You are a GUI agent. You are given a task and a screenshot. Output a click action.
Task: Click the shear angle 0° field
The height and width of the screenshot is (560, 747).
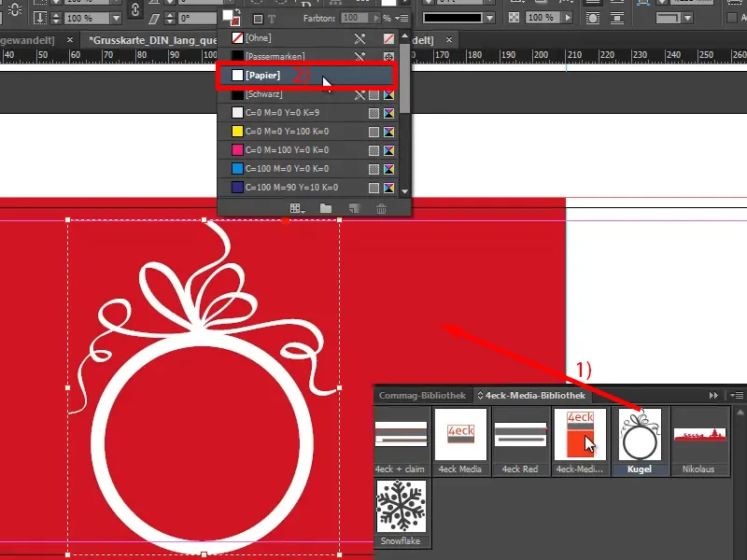click(x=197, y=18)
